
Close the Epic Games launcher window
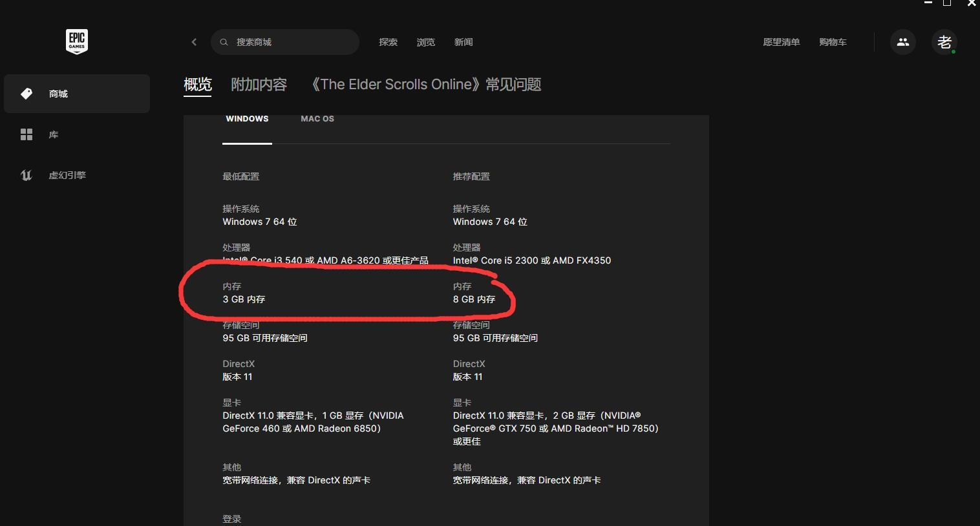972,3
